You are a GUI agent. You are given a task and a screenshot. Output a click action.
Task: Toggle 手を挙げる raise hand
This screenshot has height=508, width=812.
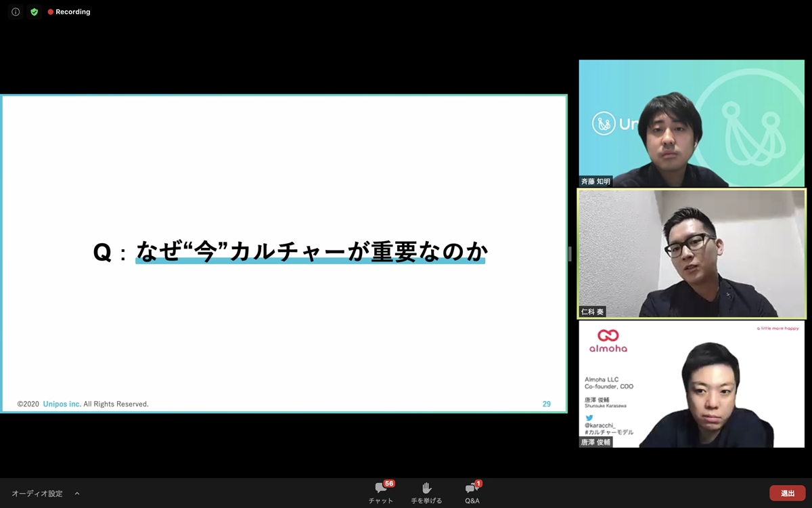click(x=426, y=492)
